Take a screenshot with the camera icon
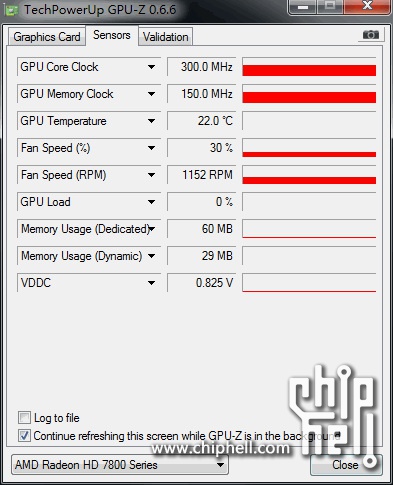This screenshot has height=485, width=393. tap(371, 35)
